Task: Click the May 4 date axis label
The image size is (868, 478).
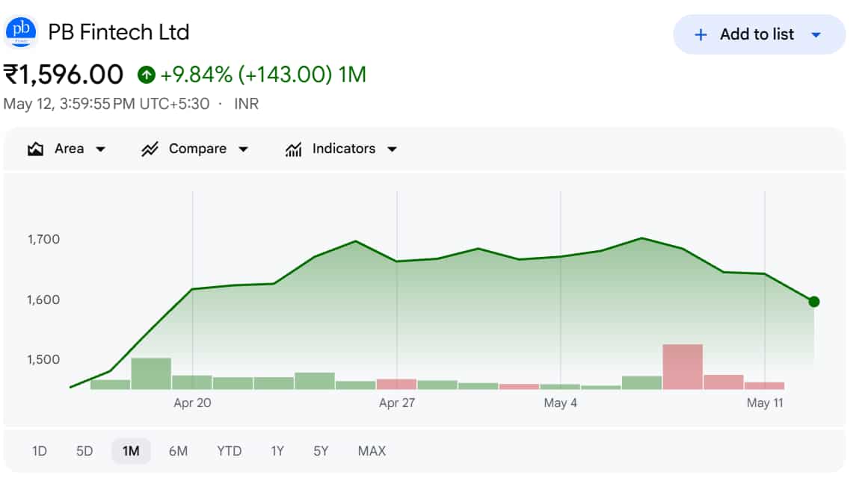Action: (560, 403)
